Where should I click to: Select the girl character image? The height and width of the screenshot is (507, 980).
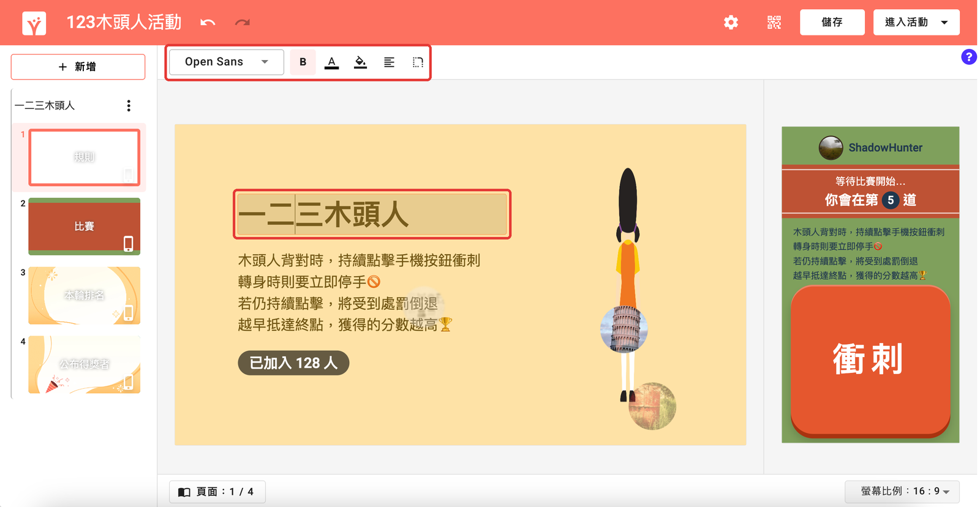[627, 285]
